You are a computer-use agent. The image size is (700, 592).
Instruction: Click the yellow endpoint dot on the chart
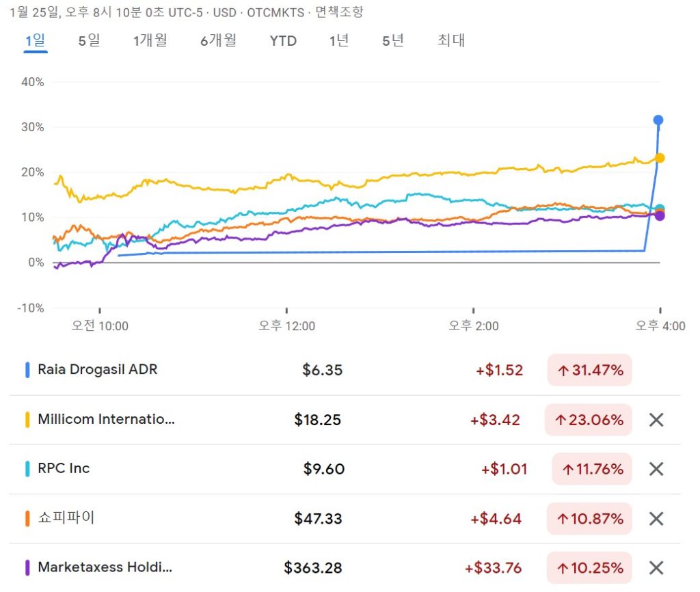click(660, 158)
